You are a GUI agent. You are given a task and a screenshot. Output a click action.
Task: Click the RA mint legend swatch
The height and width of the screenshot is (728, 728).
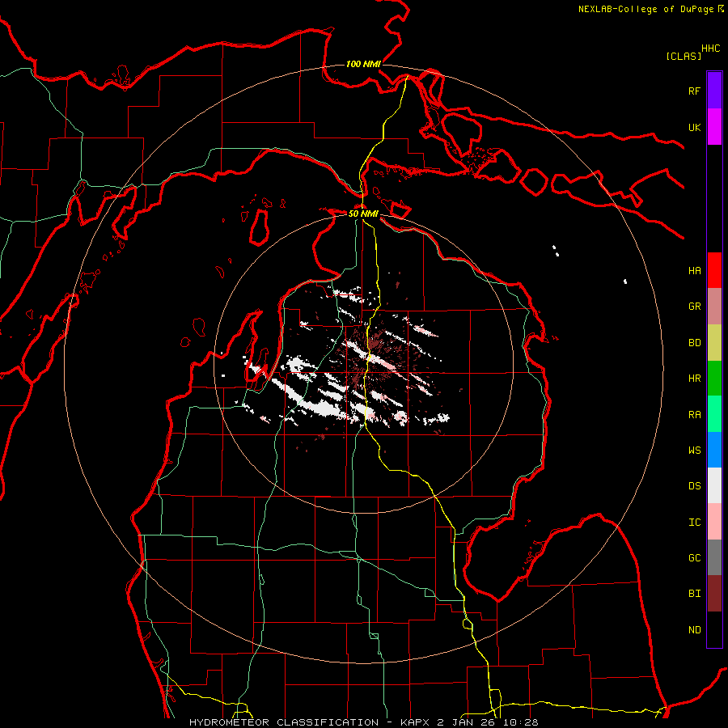pyautogui.click(x=714, y=414)
